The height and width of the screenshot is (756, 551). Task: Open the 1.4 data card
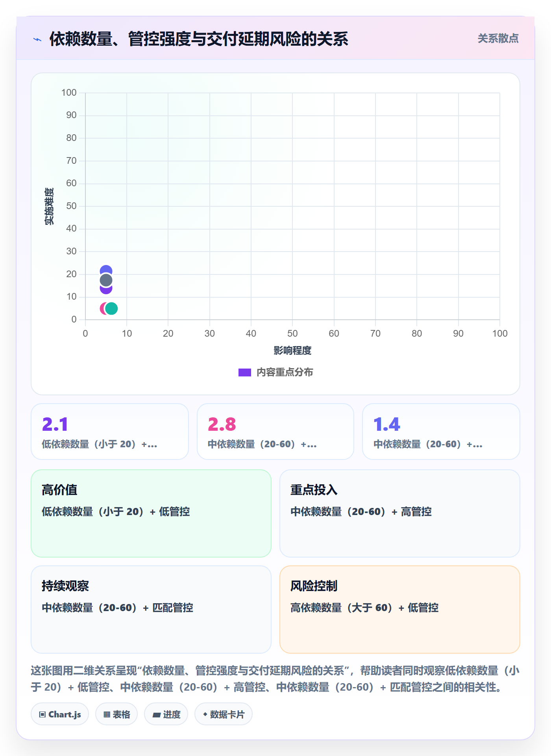click(441, 432)
